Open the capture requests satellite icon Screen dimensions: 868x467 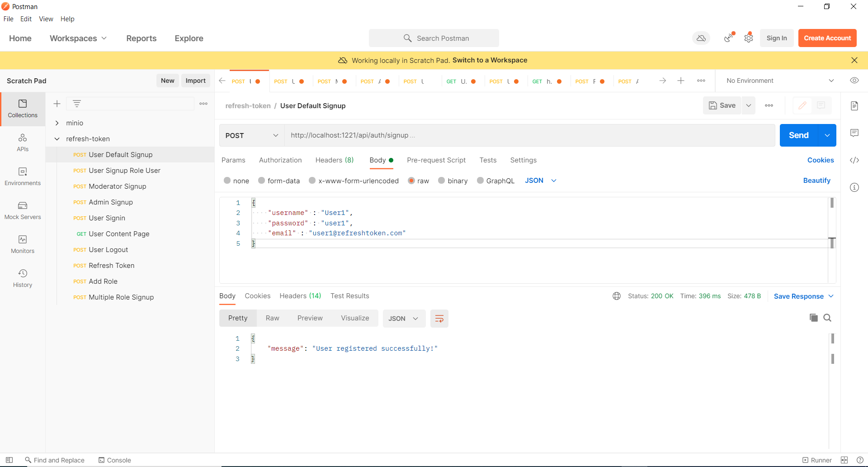(x=729, y=38)
